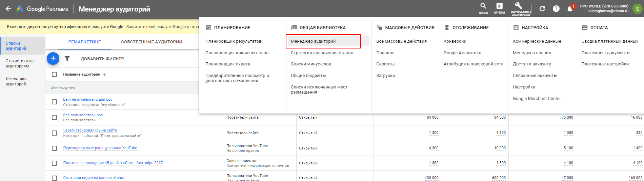The width and height of the screenshot is (644, 181).
Task: Open 'Статистика по аудиториям' in sidebar
Action: click(20, 63)
